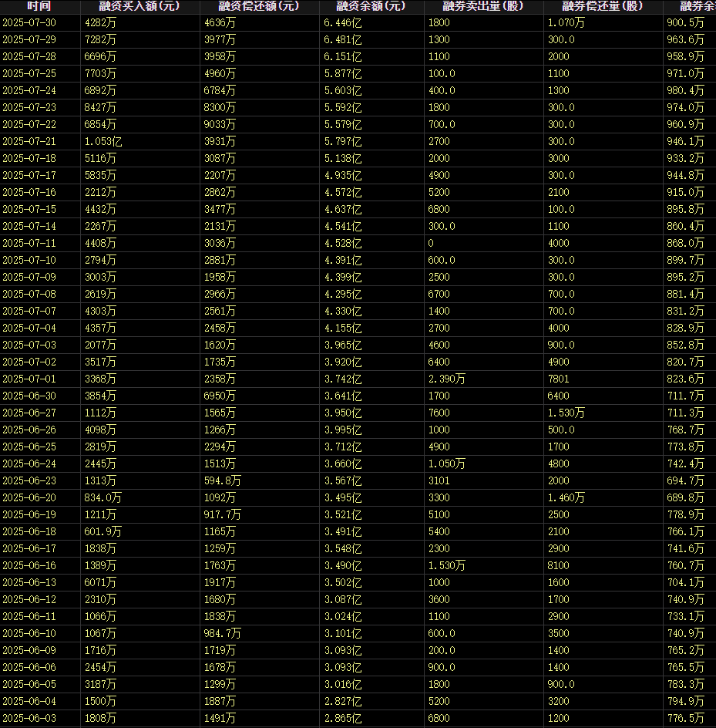This screenshot has width=716, height=728.
Task: Click the 6.481亿 balance cell
Action: (x=342, y=40)
